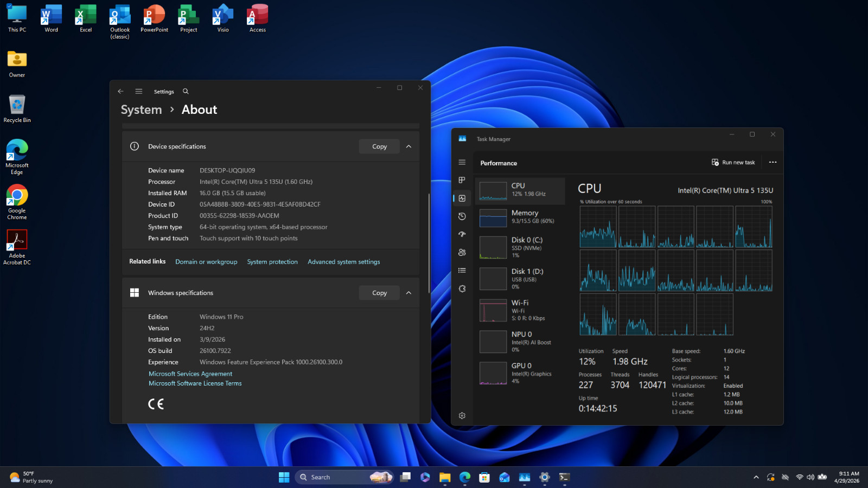
Task: Select Disk 0 (C:) performance item
Action: pos(520,247)
